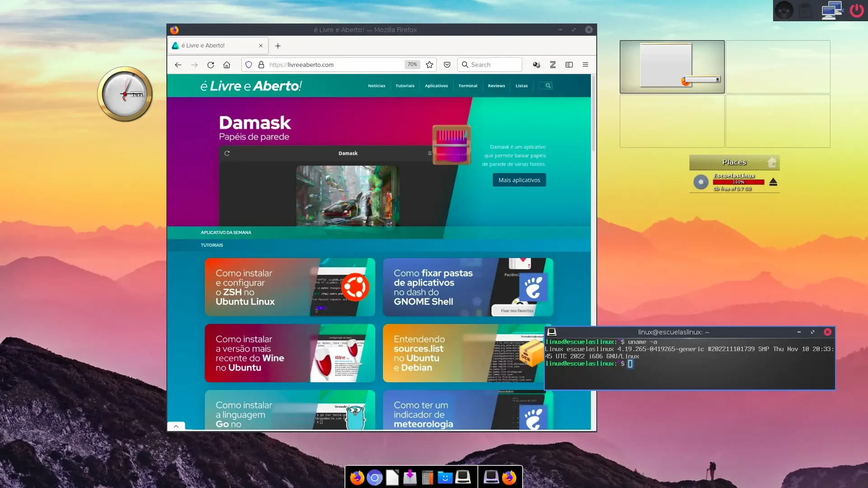Click the 'é Livre e Aberto!' site logo
868x488 pixels.
click(251, 86)
